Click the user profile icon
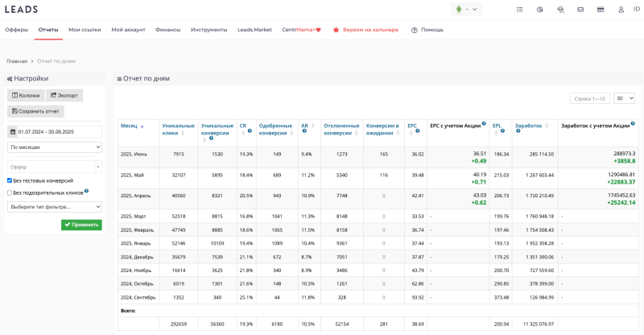The width and height of the screenshot is (644, 335). (x=621, y=10)
